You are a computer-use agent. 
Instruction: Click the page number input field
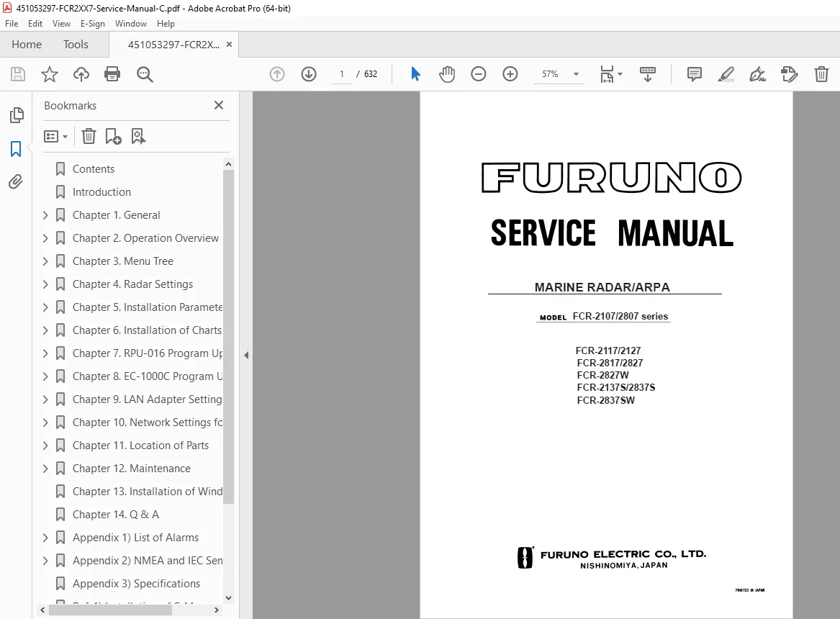(342, 74)
